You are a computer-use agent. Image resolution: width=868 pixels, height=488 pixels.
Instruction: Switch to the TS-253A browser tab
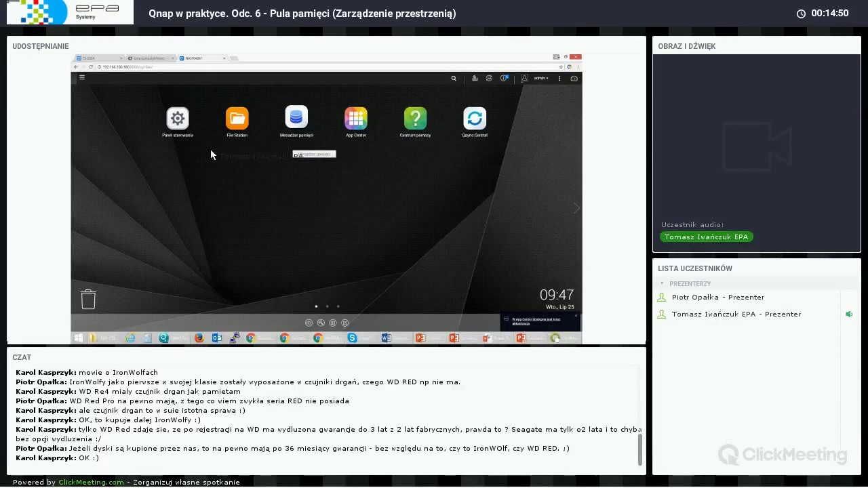point(100,58)
